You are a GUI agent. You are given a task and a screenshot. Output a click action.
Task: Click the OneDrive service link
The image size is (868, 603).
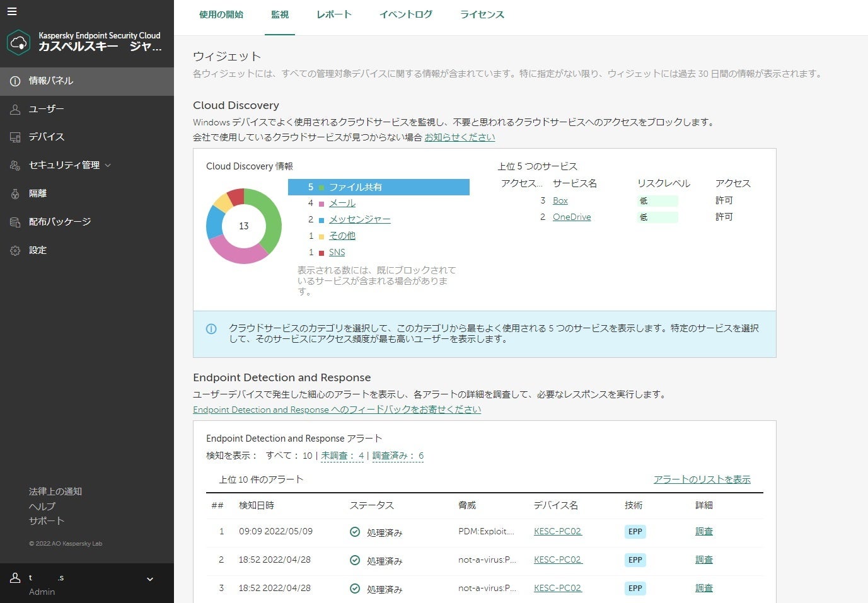click(572, 217)
